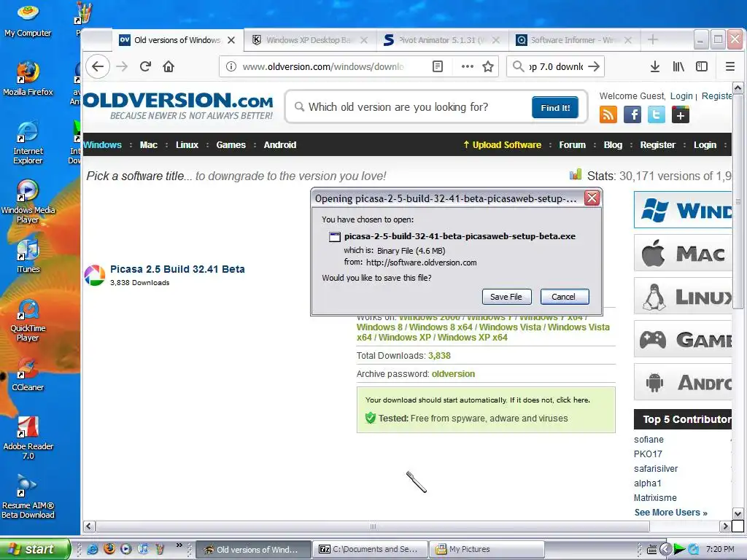Go back using the Firefox back arrow
Viewport: 747px width, 560px height.
(98, 66)
